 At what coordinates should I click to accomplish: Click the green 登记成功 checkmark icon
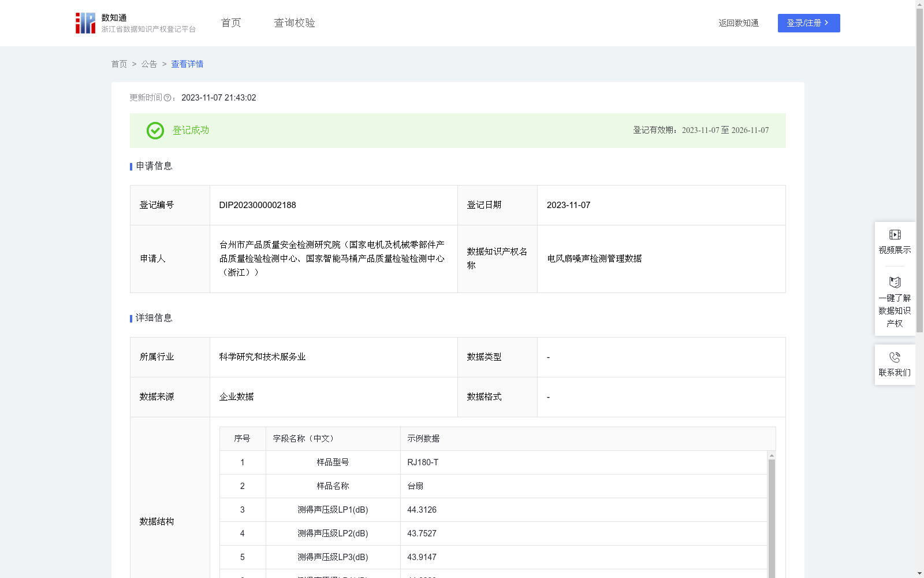155,131
